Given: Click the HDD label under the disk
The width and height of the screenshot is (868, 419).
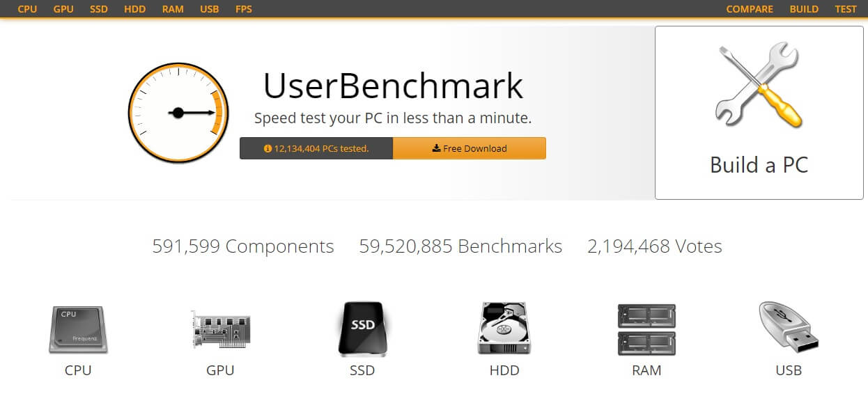Looking at the screenshot, I should (x=504, y=370).
